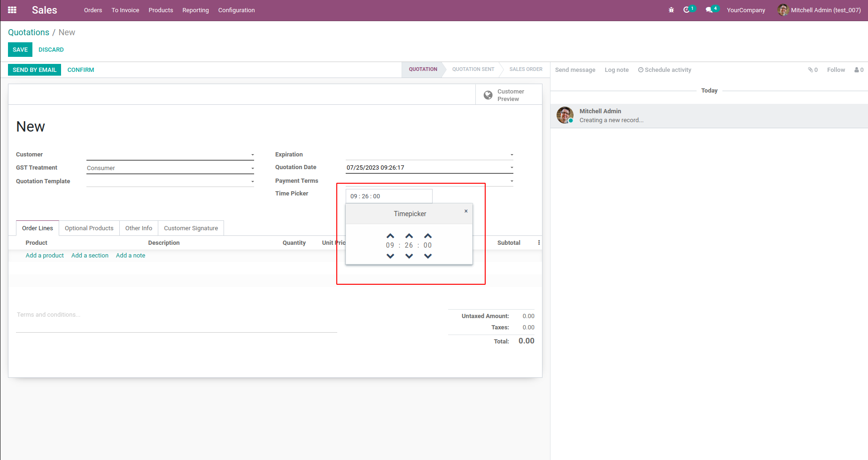The image size is (868, 460).
Task: Decrease the minutes with down arrow
Action: click(409, 256)
